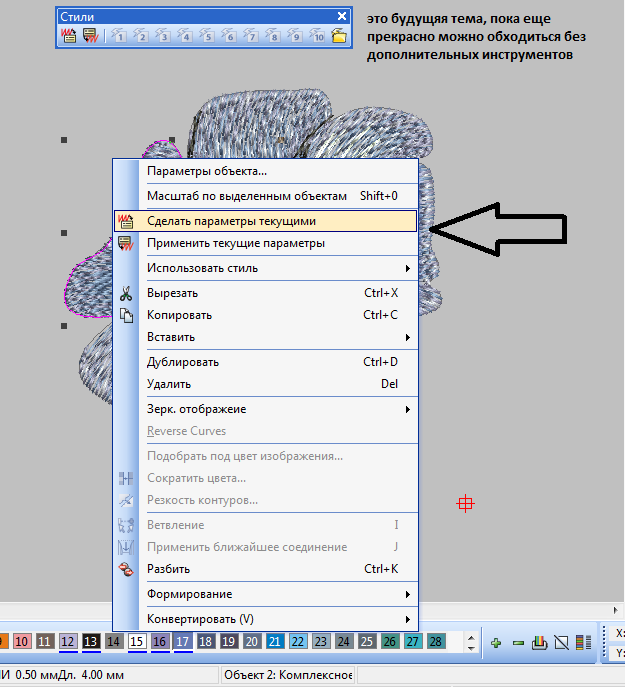Select white color swatch 15
Screen dimensions: 625x687
point(136,642)
